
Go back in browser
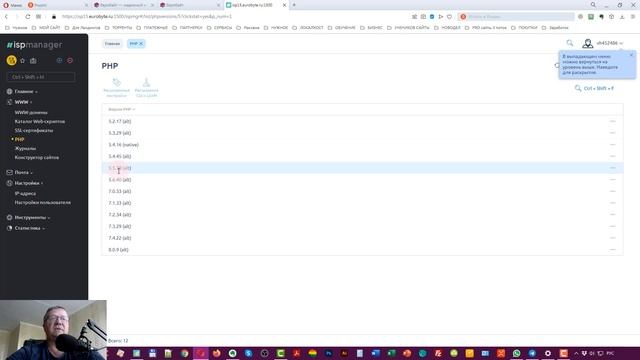[x=6, y=17]
